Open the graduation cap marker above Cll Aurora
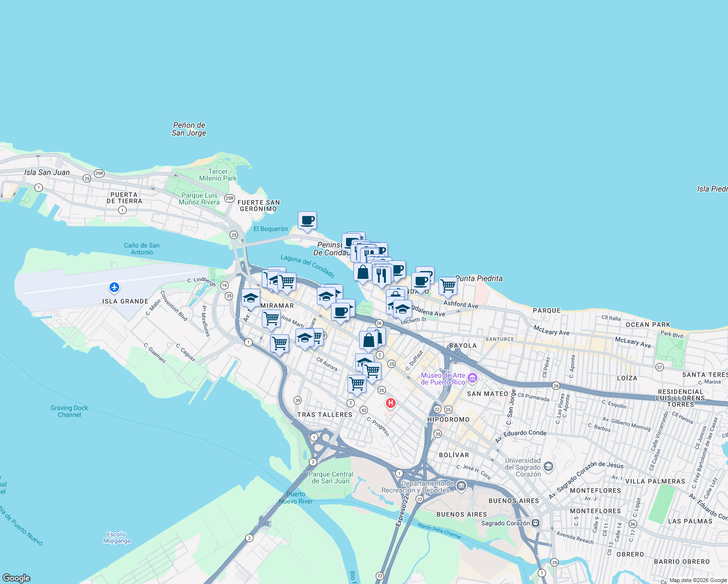 point(305,339)
